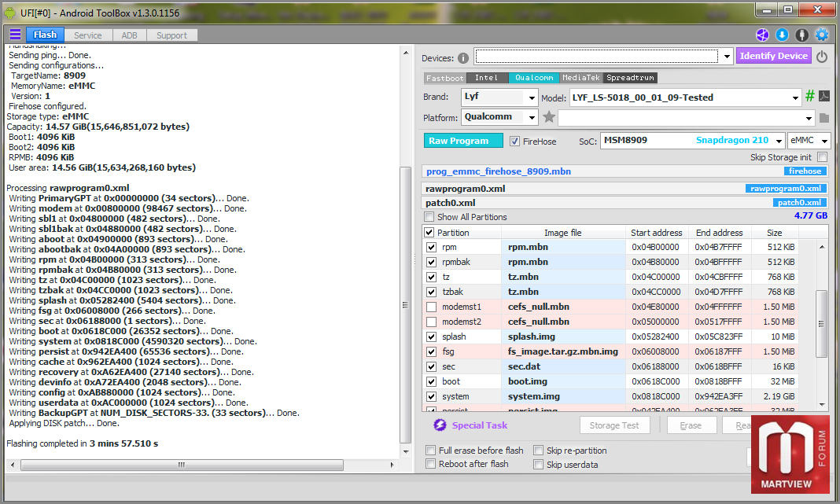This screenshot has height=504, width=840.
Task: Click the Android icon in the title bar
Action: pyautogui.click(x=10, y=13)
